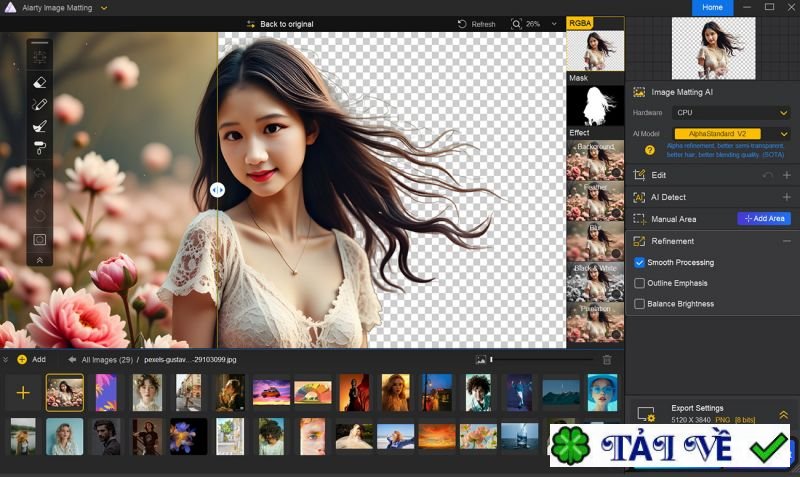Pick the paint roller tool
The image size is (800, 477).
[40, 148]
